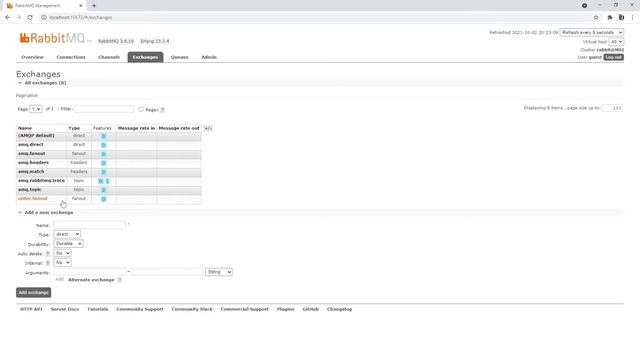The height and width of the screenshot is (360, 640).
Task: Switch to the Queues tab
Action: tap(180, 57)
